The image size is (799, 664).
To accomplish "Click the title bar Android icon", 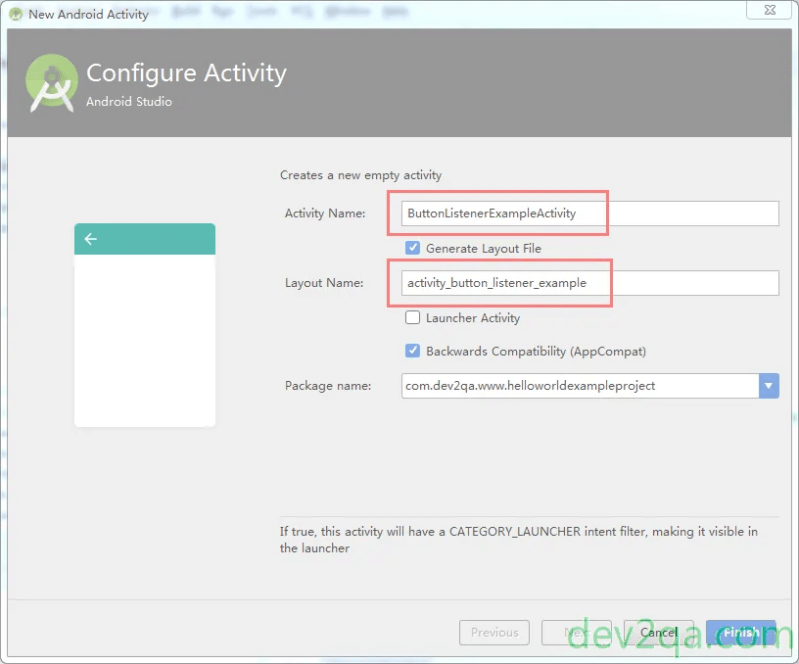I will coord(16,14).
